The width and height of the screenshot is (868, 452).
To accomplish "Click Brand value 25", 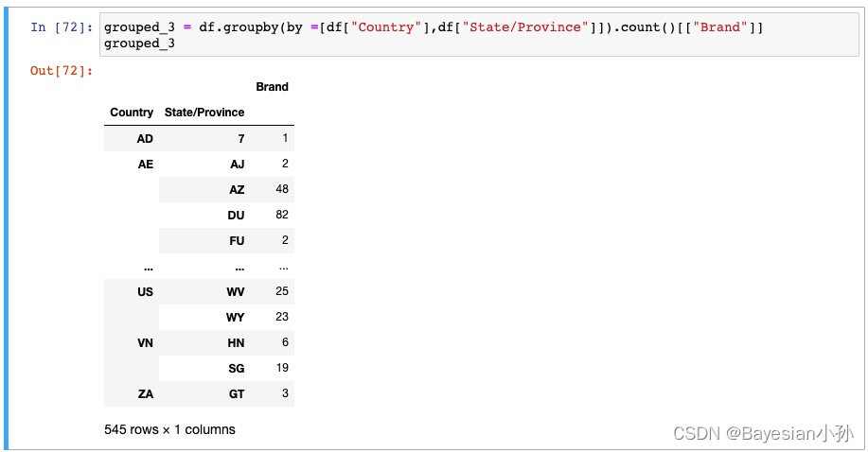I will pos(282,291).
